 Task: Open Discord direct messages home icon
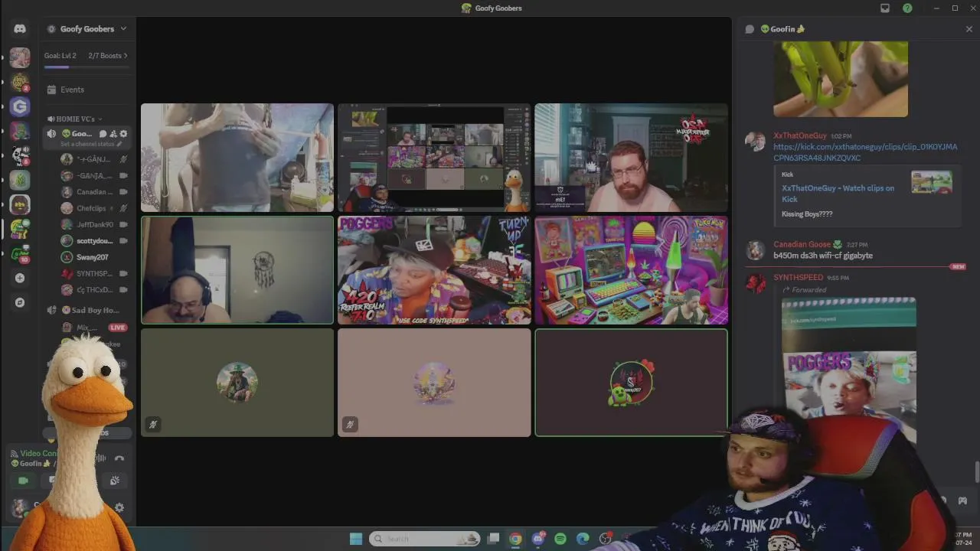20,28
